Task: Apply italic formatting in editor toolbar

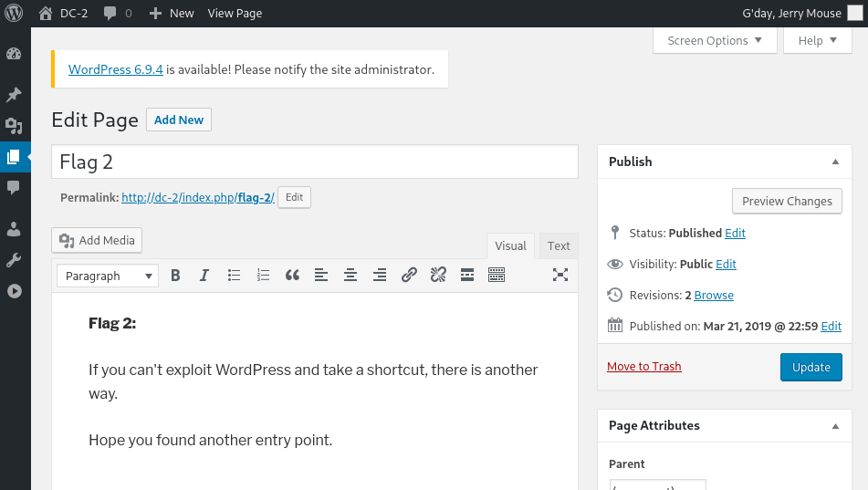Action: (x=204, y=275)
